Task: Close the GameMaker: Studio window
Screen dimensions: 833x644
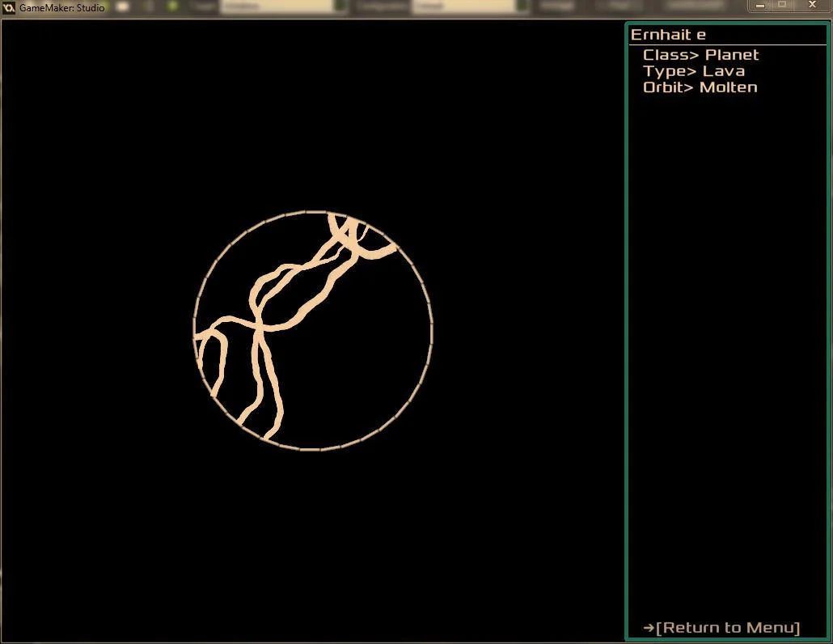Action: click(x=812, y=6)
